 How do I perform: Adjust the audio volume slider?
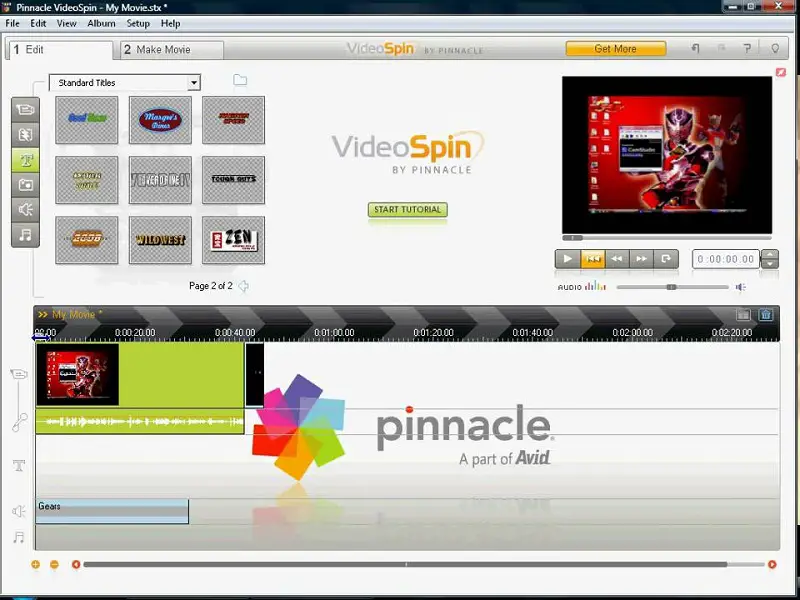[x=672, y=287]
